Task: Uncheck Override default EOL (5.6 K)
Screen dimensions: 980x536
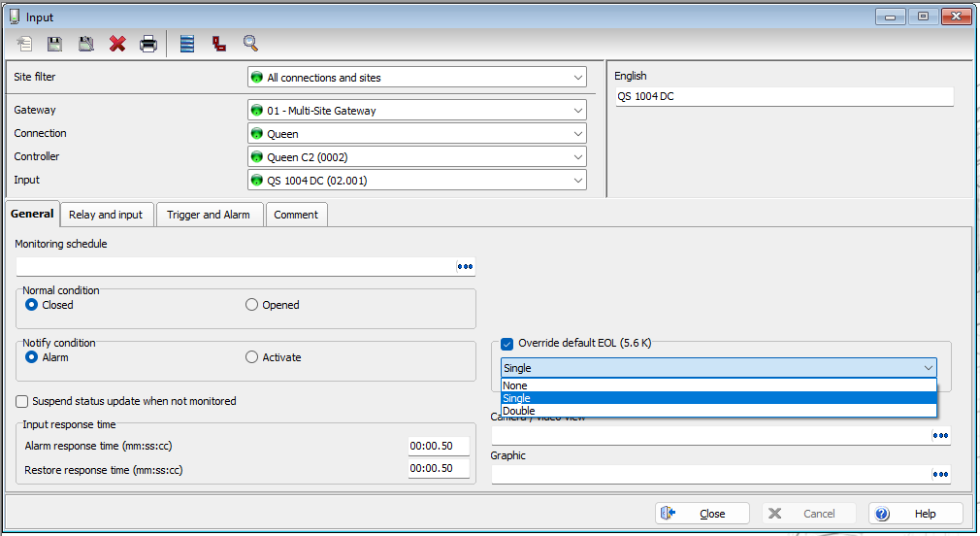Action: point(506,344)
